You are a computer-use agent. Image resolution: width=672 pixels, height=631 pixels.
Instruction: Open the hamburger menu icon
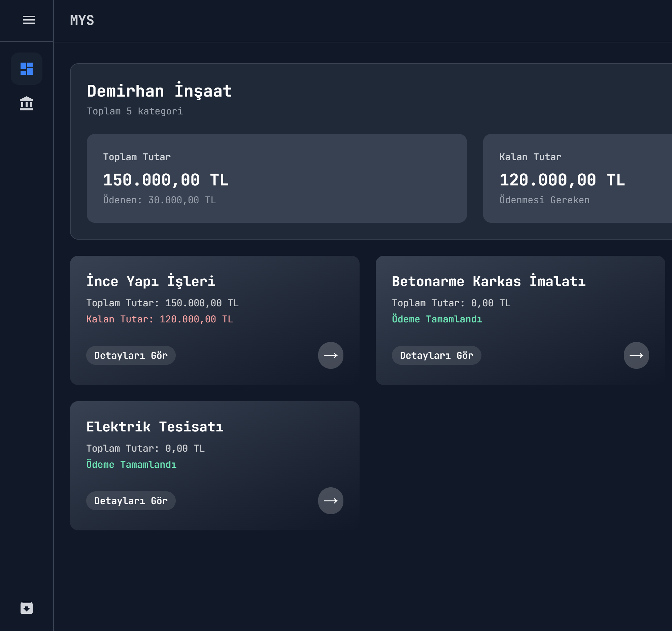pyautogui.click(x=29, y=20)
